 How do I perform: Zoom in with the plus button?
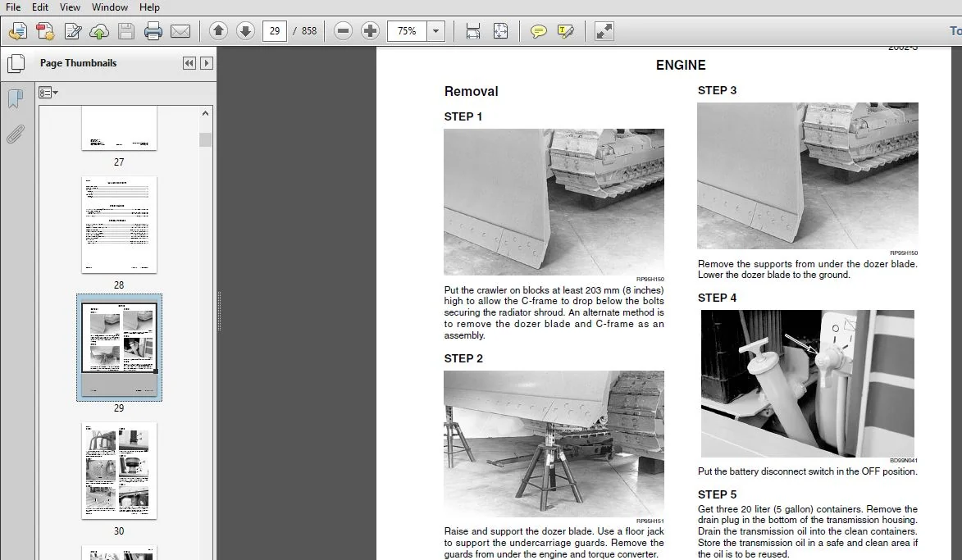tap(370, 30)
